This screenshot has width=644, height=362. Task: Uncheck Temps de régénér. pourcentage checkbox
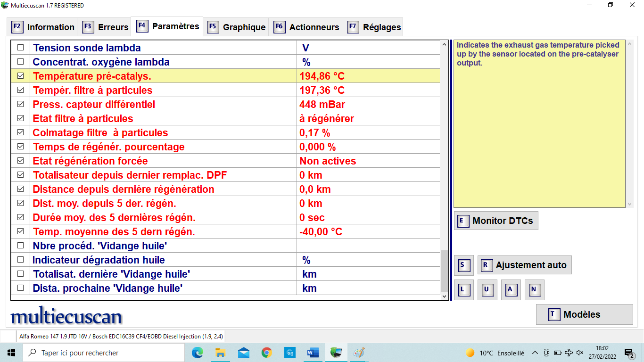[20, 147]
